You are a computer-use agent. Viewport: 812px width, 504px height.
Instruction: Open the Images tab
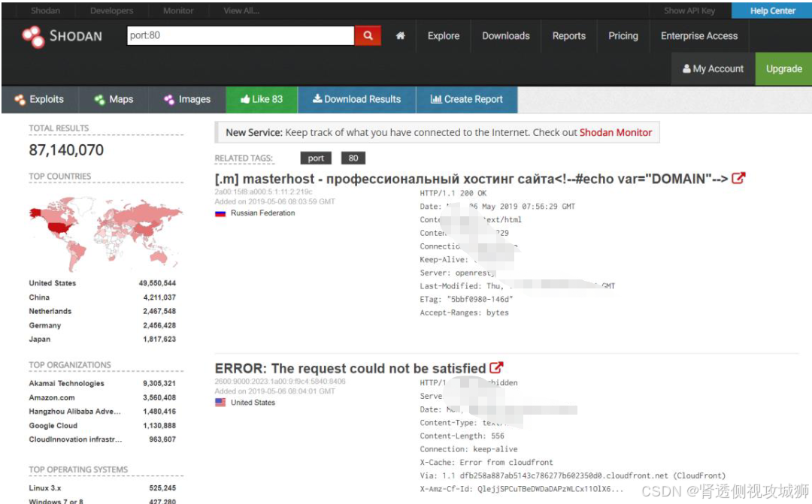pos(187,99)
